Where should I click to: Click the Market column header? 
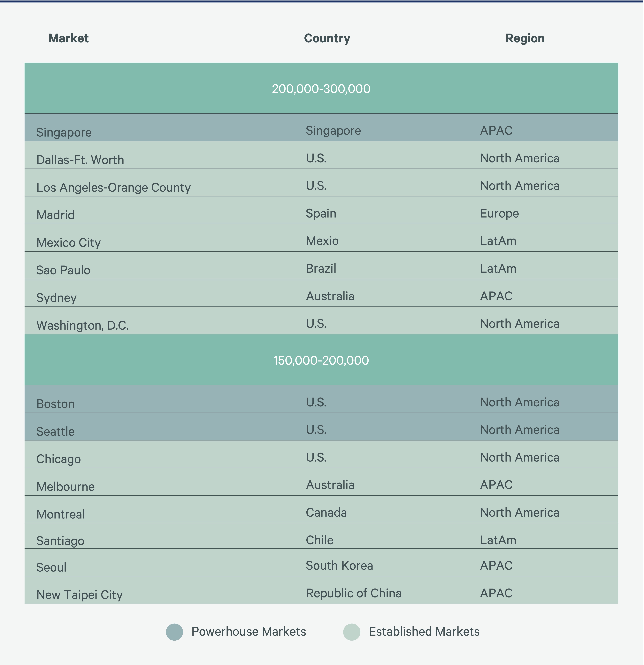point(68,38)
